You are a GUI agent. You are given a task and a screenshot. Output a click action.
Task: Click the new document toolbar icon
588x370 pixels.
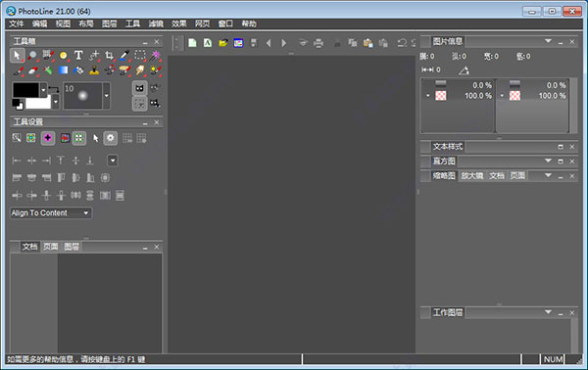click(192, 43)
